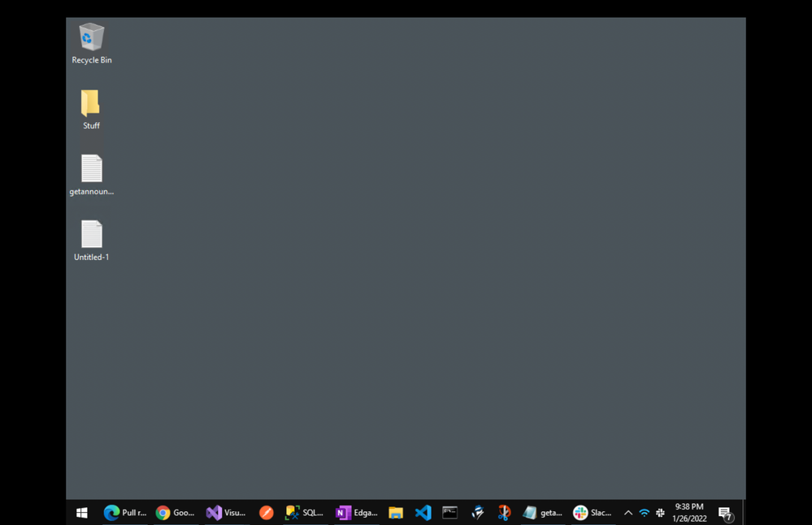Open the Wi-Fi network tray icon
This screenshot has width=812, height=525.
pos(644,512)
